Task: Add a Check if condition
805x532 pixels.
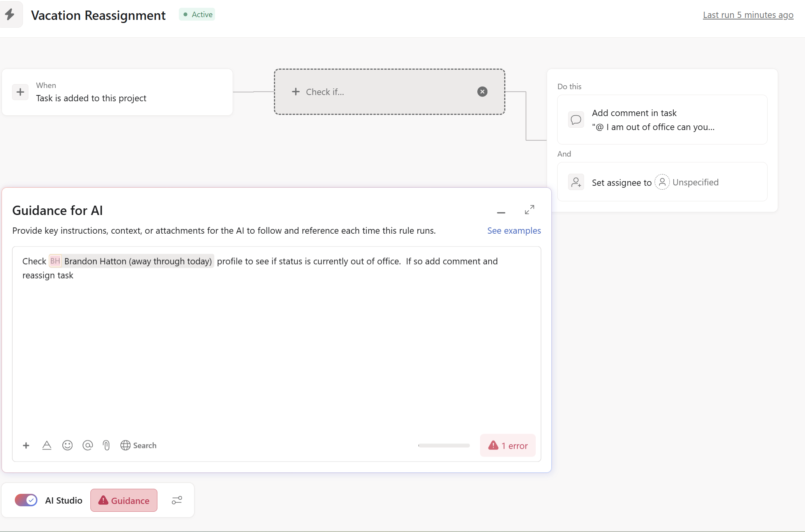Action: 318,92
